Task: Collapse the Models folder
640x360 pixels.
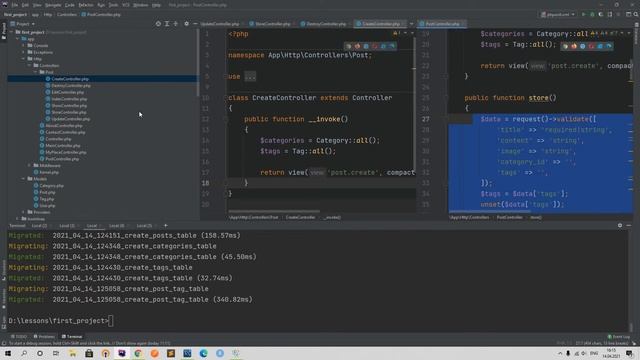Action: tap(24, 179)
